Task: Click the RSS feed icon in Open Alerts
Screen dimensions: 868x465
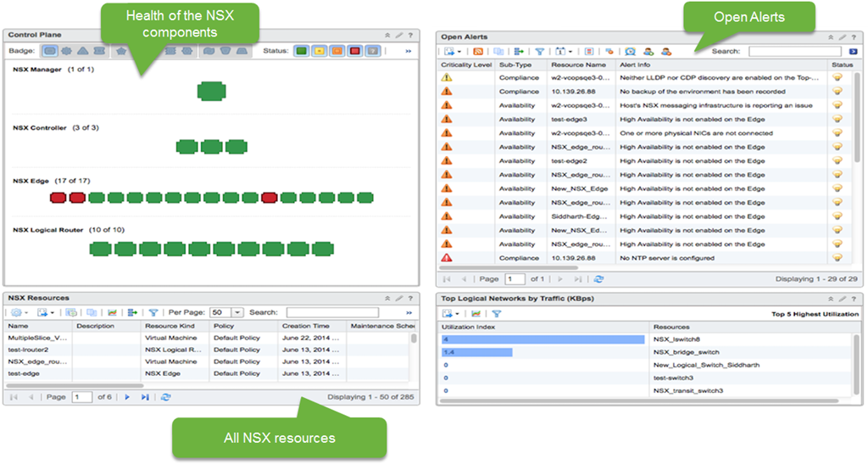Action: tap(479, 52)
